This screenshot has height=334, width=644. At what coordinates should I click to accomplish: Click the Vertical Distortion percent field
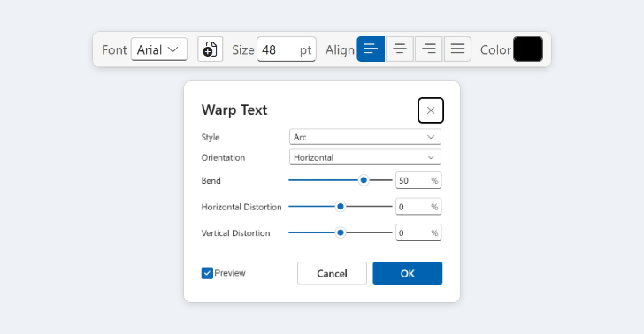[418, 233]
